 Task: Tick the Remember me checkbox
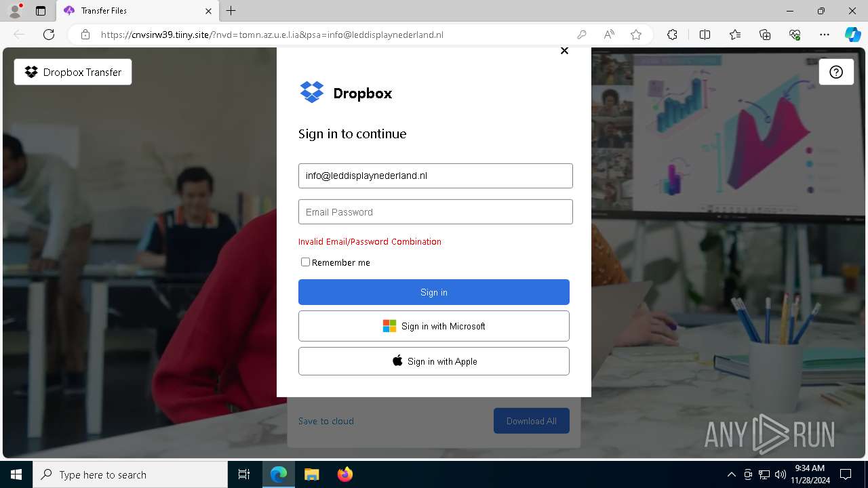[305, 262]
